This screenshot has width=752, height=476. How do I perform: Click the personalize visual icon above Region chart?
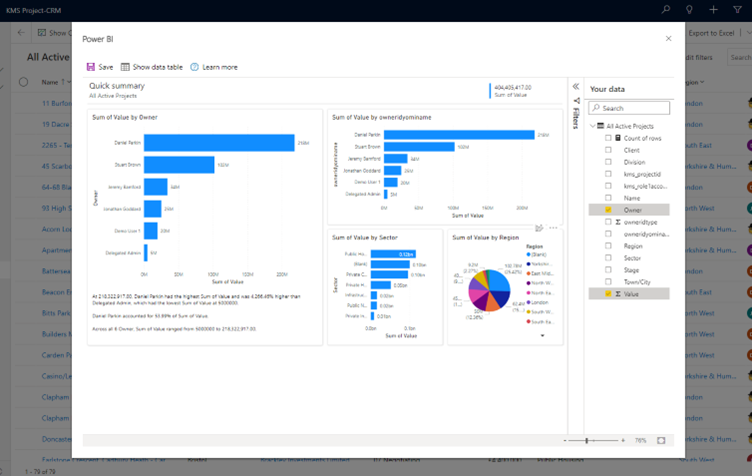pyautogui.click(x=540, y=228)
